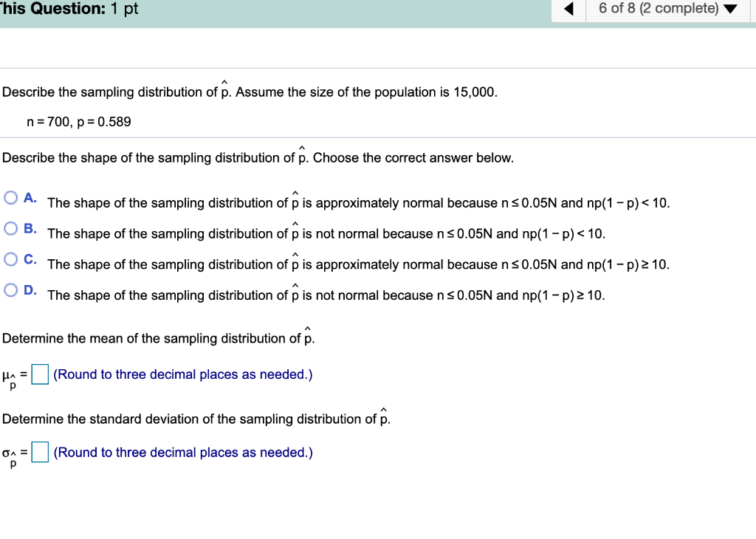This screenshot has width=756, height=539.
Task: Click the '6 of 8 (2 complete)' text
Action: tap(659, 8)
